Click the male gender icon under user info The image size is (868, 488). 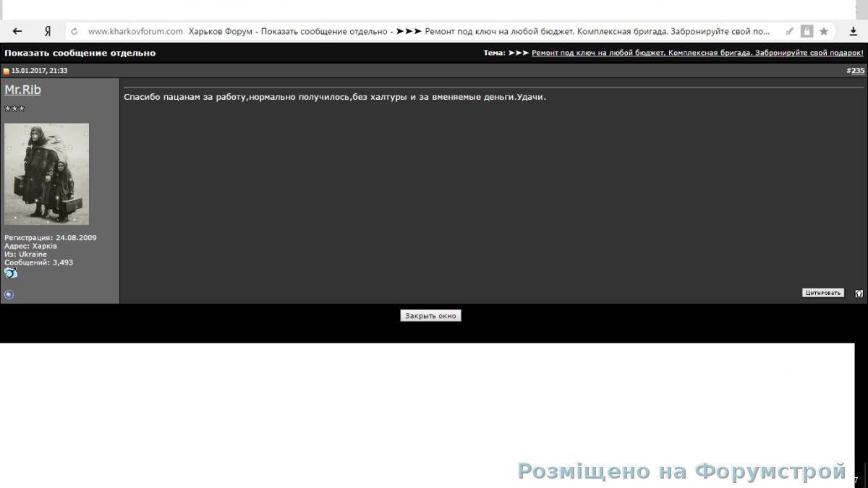coord(11,273)
